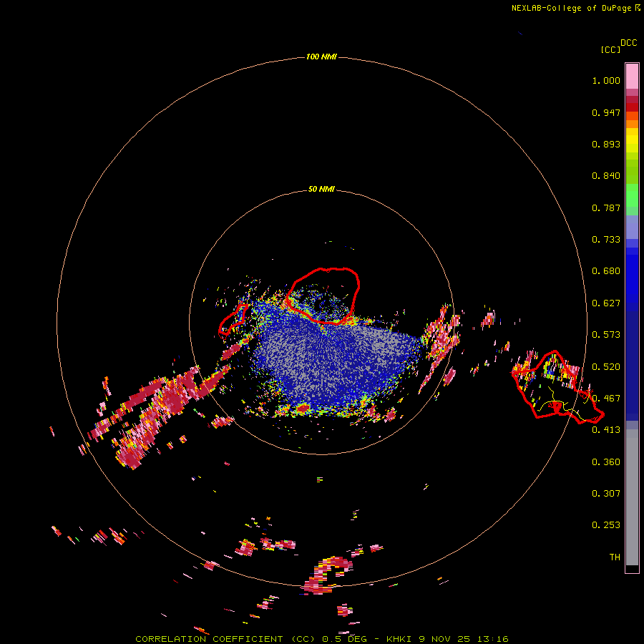Click the 0.253 color scale value
Viewport: 644px width, 644px height.
(606, 525)
